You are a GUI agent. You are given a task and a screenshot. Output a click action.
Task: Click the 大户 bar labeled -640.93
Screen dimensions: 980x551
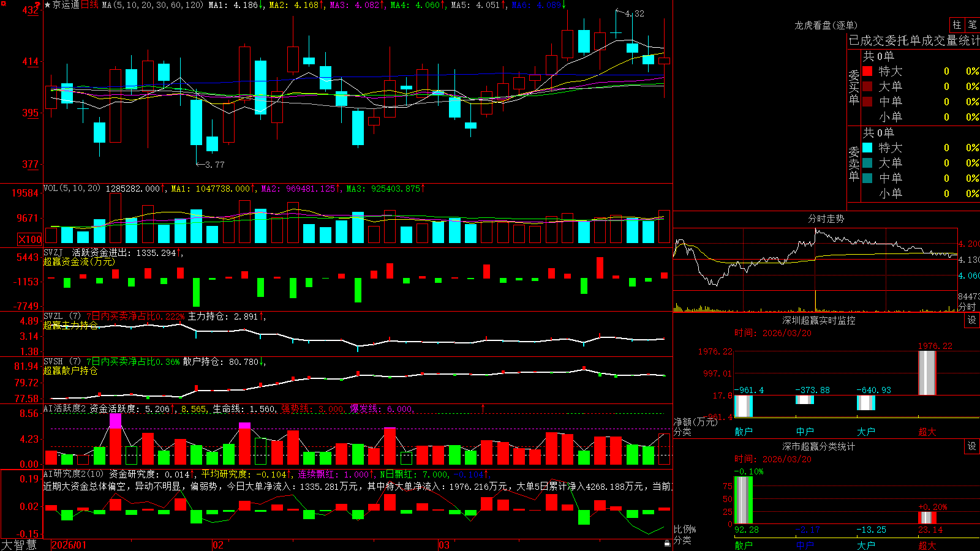(x=866, y=403)
